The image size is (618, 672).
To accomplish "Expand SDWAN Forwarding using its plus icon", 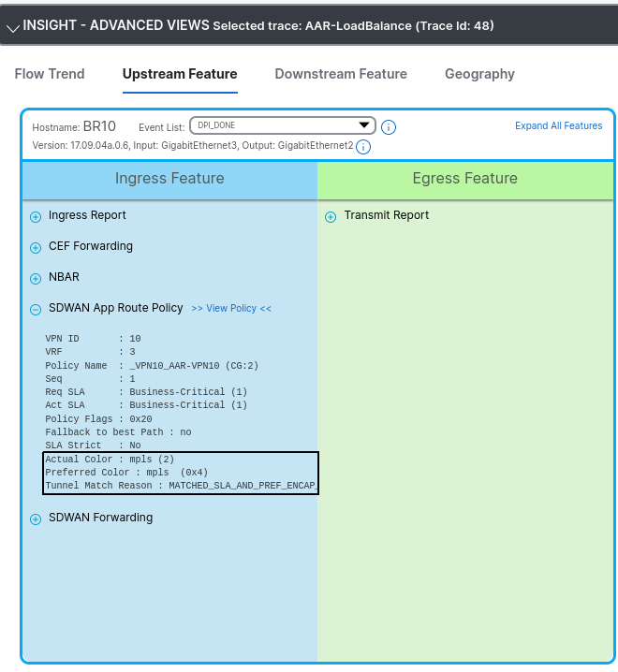I will [x=36, y=519].
